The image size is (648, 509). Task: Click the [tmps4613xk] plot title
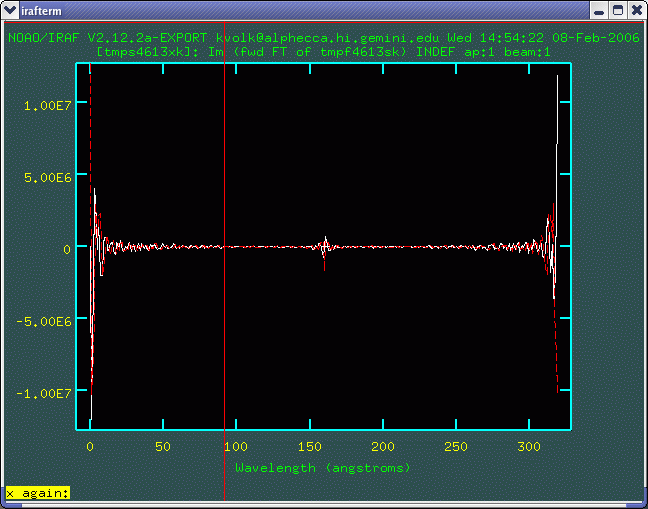click(324, 52)
